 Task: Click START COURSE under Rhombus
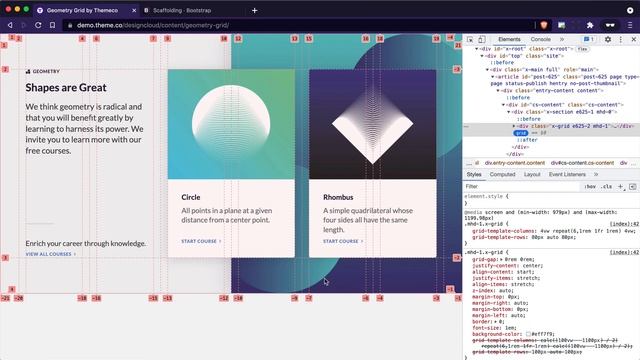[343, 241]
